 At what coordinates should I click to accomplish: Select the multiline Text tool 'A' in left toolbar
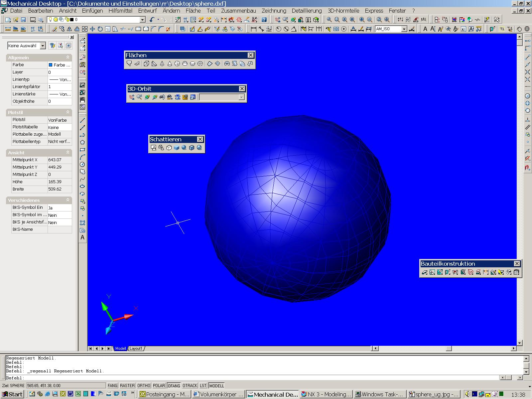coord(82,238)
